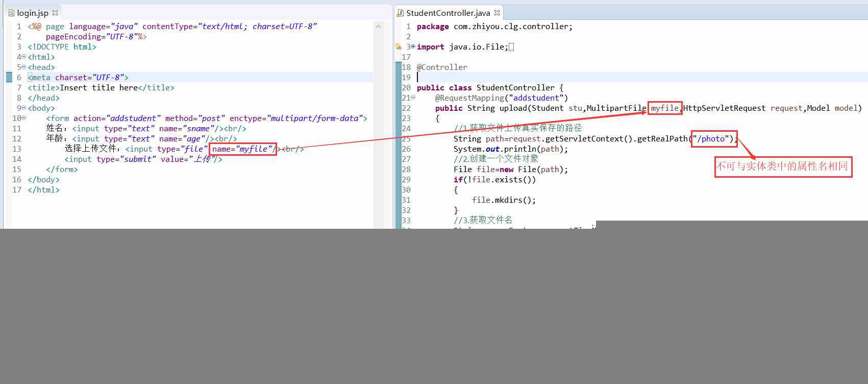The image size is (868, 384).
Task: Collapse the <html> block at line 4
Action: (x=24, y=56)
